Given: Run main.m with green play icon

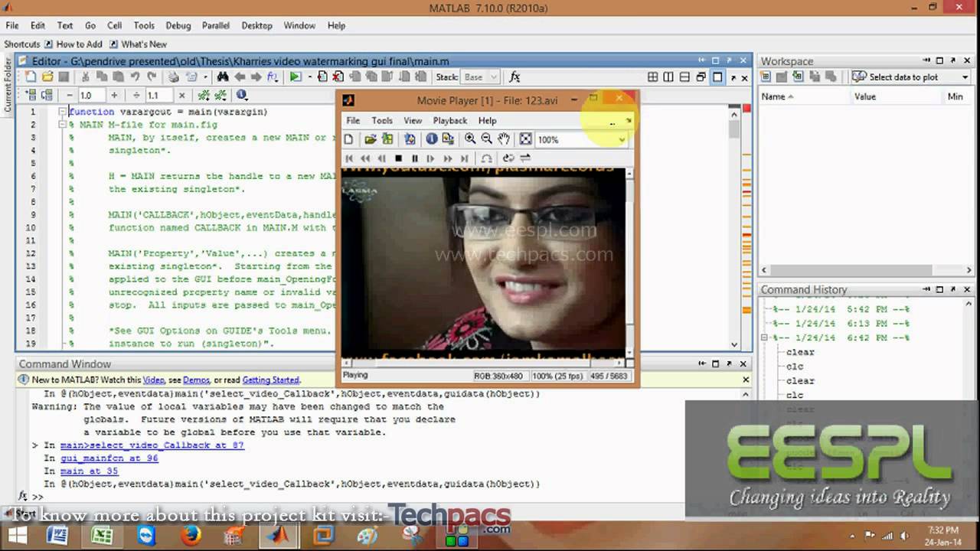Looking at the screenshot, I should pos(295,77).
